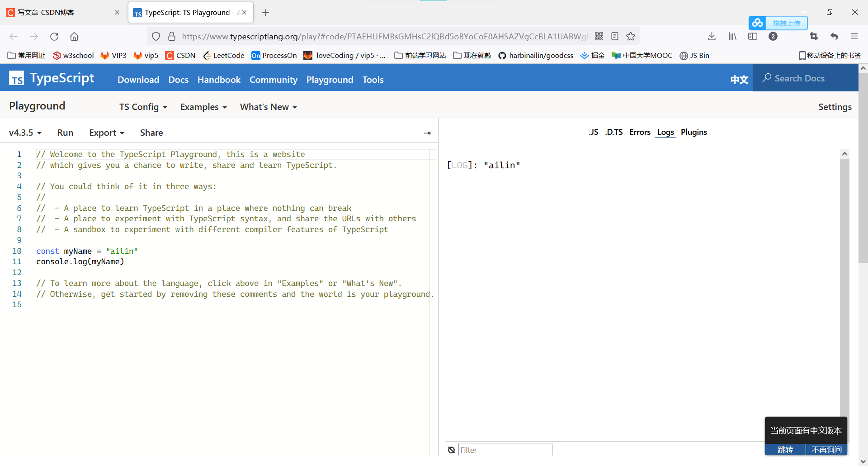Open Search Docs via the magnifier icon

pos(767,78)
